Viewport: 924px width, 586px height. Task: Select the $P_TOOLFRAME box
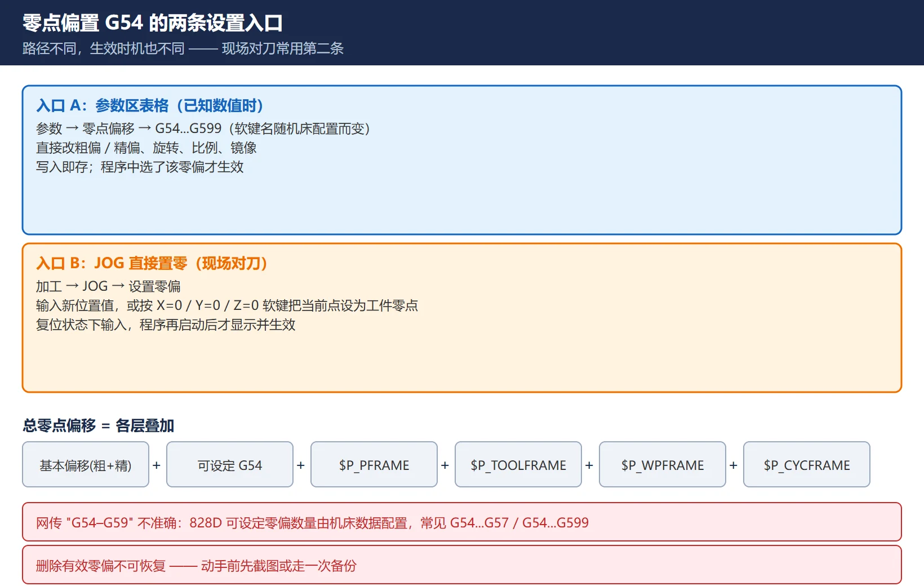click(518, 464)
